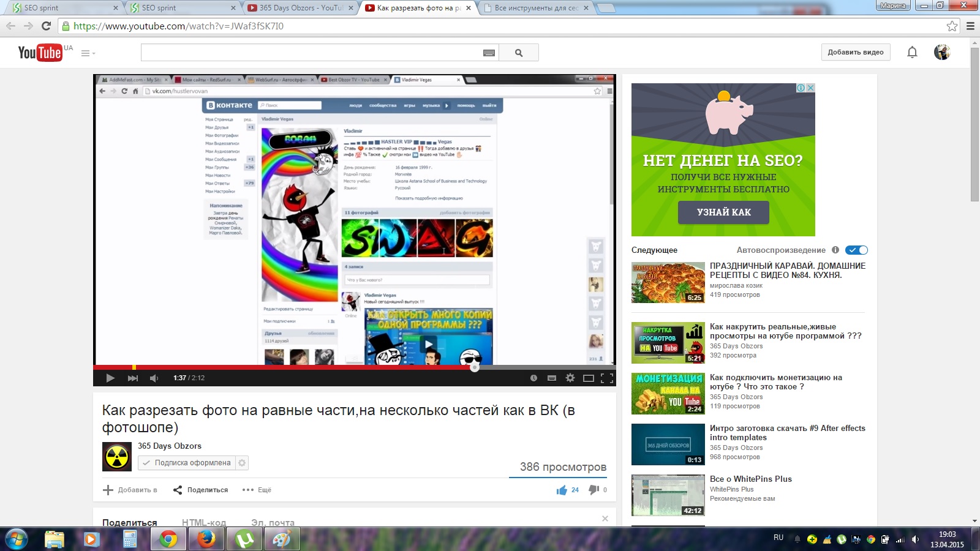980x551 pixels.
Task: Open the Все о WhitePins Plus video
Action: point(751,479)
